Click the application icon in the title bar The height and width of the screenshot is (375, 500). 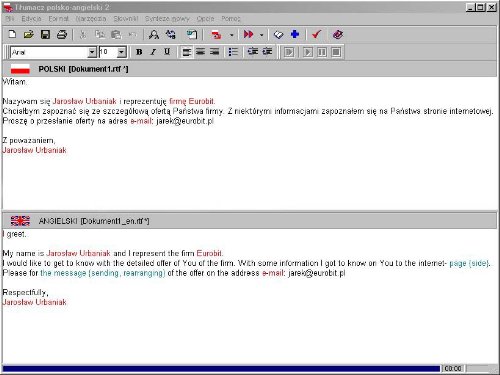click(8, 7)
